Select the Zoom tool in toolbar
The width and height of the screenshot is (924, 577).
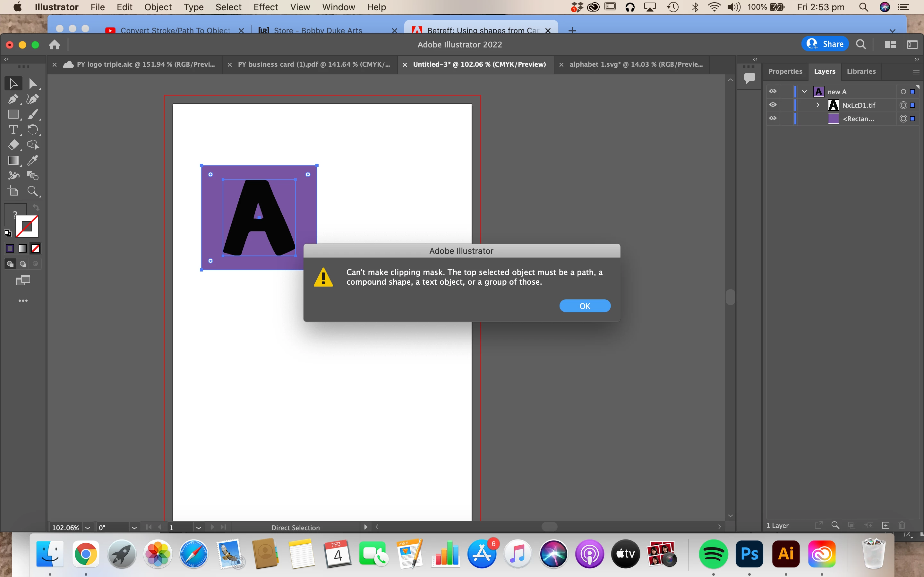32,191
